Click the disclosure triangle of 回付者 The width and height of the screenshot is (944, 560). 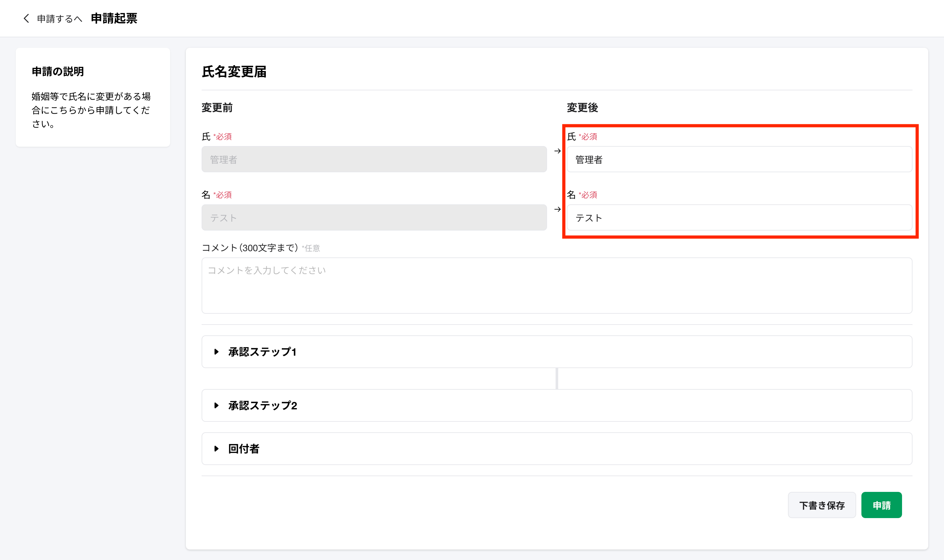click(216, 449)
